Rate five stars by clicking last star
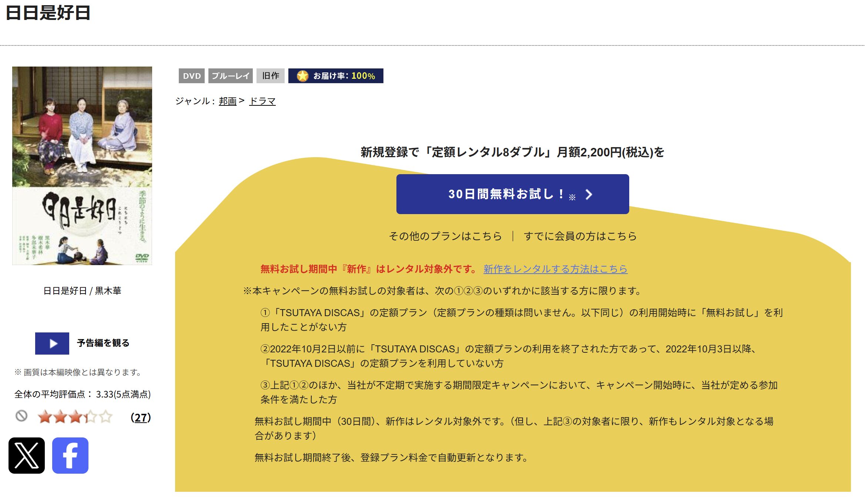Screen dimensions: 865x504 (106, 417)
